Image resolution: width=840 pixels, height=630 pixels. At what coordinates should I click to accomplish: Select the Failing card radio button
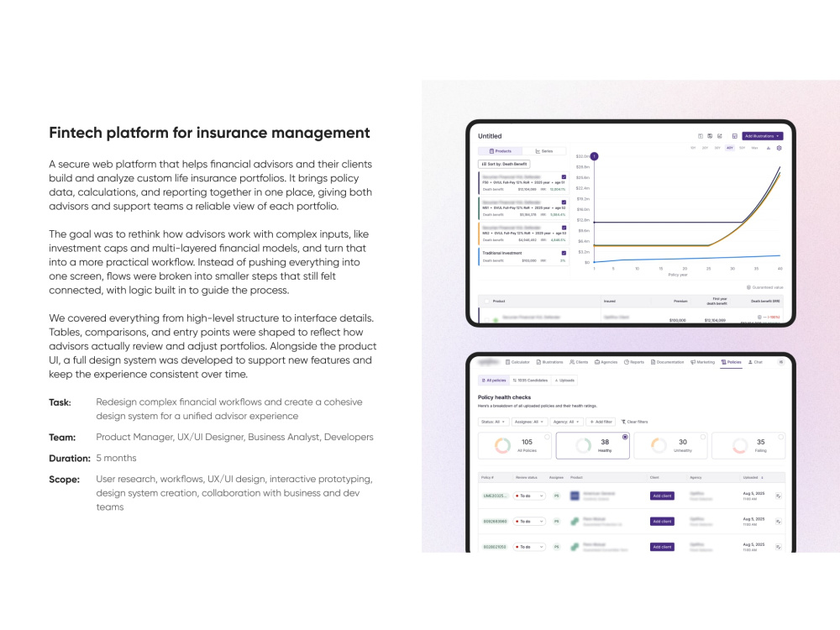781,437
